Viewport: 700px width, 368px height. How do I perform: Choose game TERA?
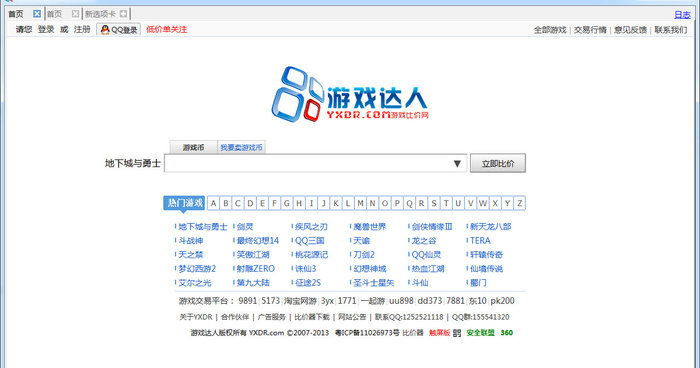(480, 241)
